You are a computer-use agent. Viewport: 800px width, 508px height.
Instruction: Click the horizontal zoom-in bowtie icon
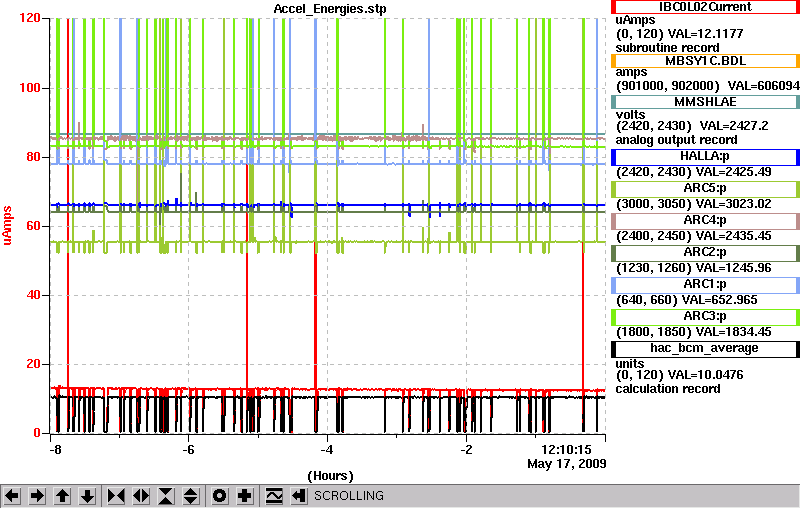tap(116, 496)
